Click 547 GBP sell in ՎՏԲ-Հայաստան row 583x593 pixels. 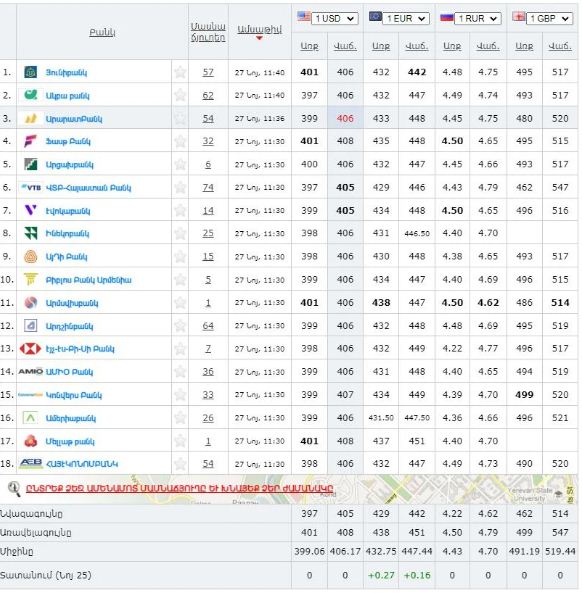click(560, 187)
